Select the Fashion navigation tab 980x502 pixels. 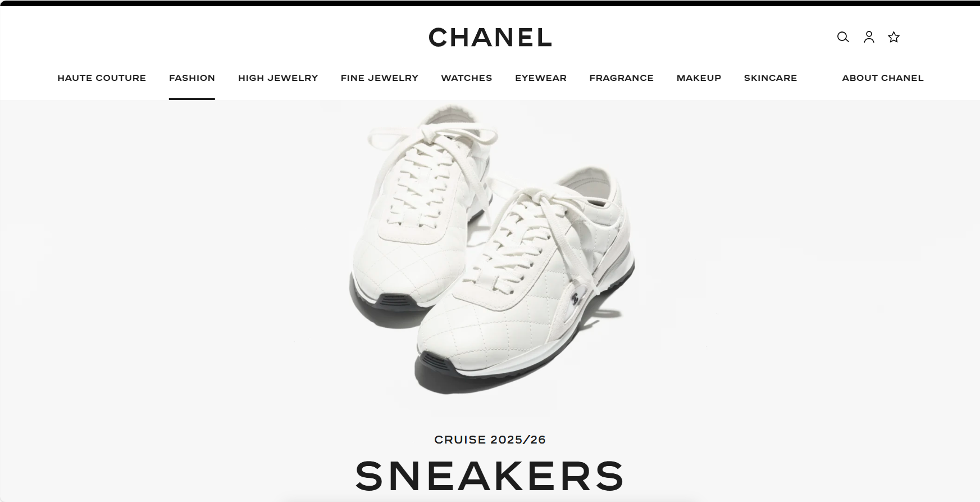click(192, 78)
